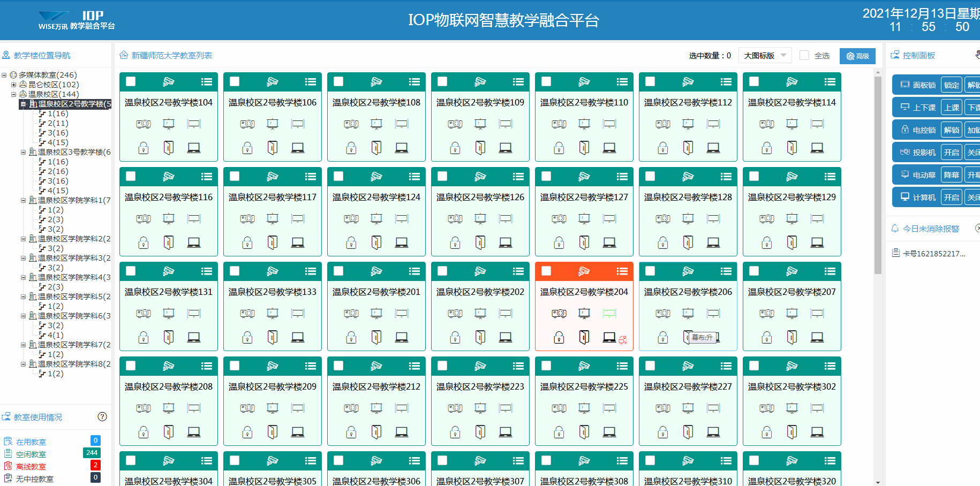Screen dimensions: 980x486
Task: Click the 离线教室 offline classrooms link
Action: 31,467
